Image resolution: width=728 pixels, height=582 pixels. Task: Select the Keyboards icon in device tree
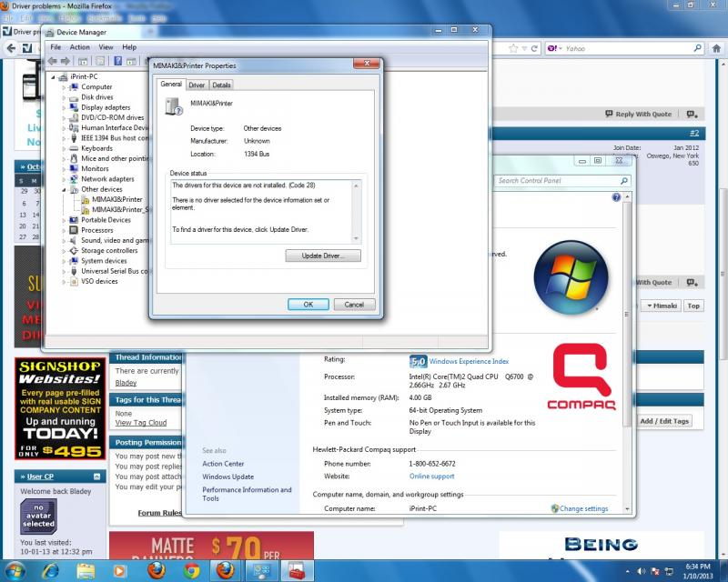[x=74, y=148]
